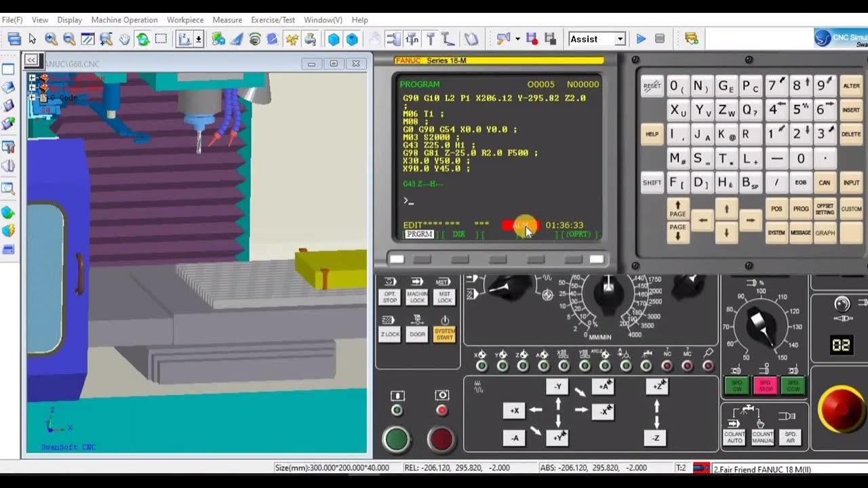Viewport: 868px width, 488px height.
Task: Toggle the COLANT MANUAL button
Action: [x=762, y=437]
